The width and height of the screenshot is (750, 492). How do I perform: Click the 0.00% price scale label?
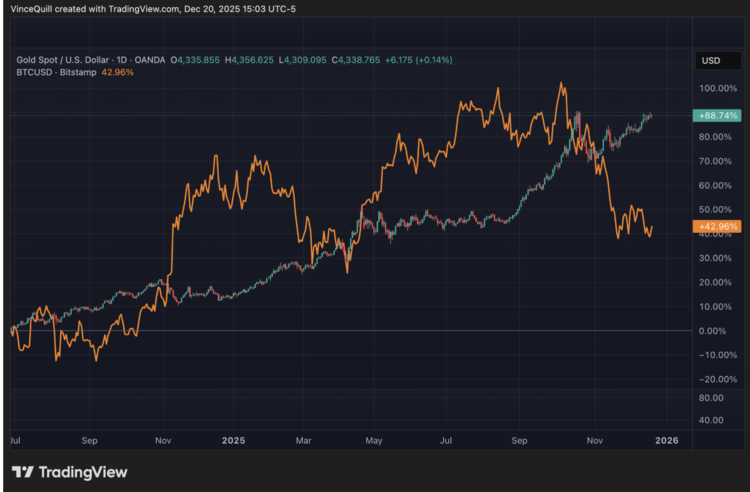[x=712, y=330]
